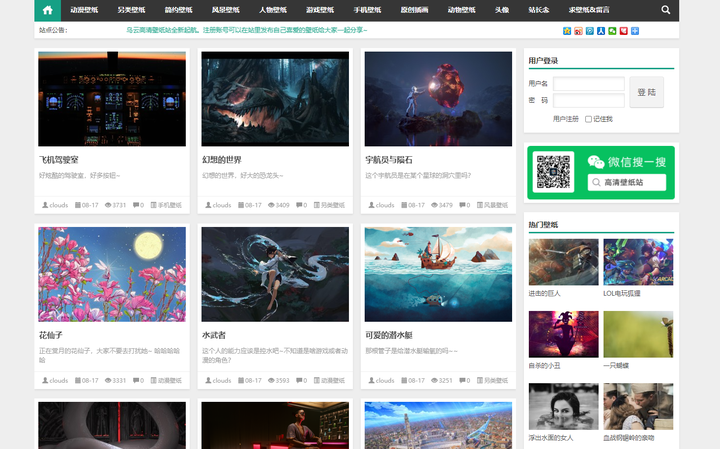Click the red share icon
Viewport: 720px width, 449px height.
(624, 31)
